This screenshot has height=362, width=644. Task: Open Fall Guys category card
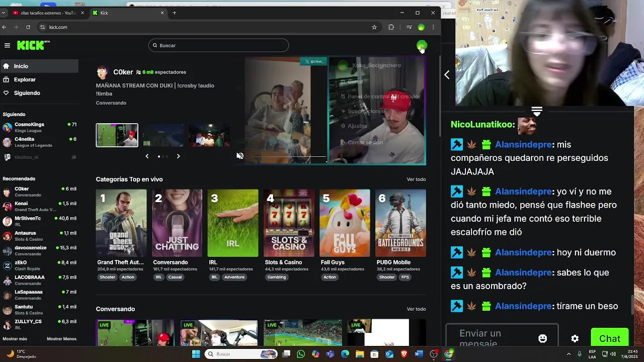pyautogui.click(x=345, y=223)
